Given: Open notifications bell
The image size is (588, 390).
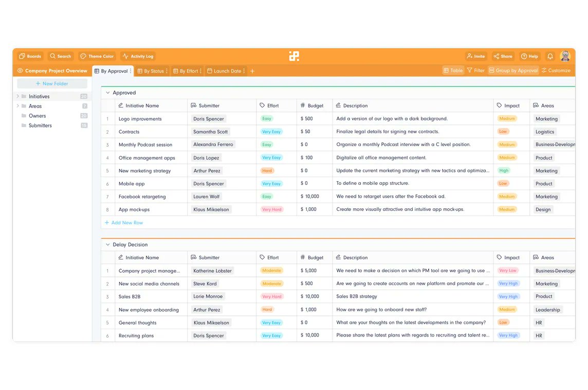Looking at the screenshot, I should [550, 56].
